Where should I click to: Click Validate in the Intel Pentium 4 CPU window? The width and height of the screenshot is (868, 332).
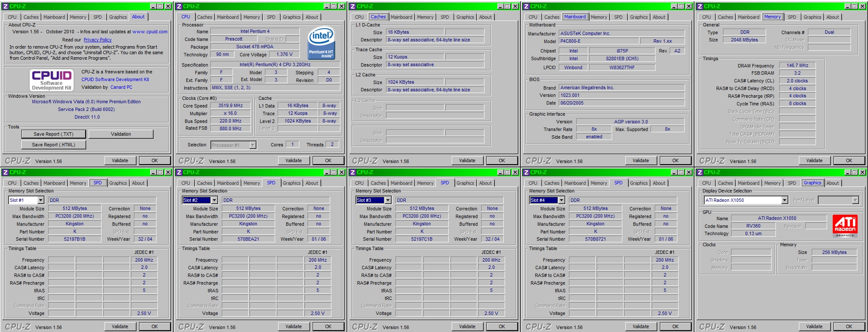click(293, 160)
